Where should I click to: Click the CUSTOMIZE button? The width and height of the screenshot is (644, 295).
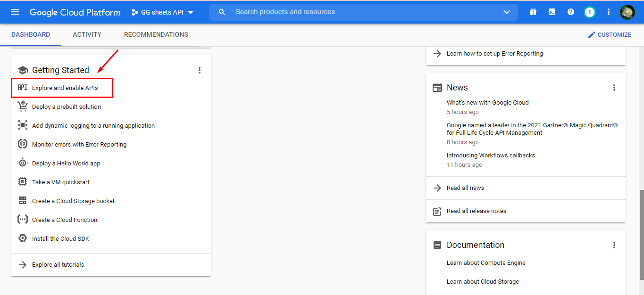coord(610,34)
